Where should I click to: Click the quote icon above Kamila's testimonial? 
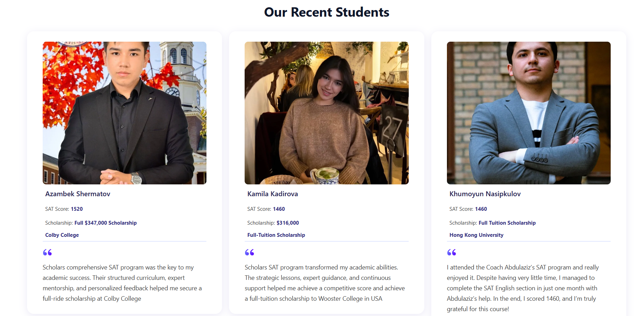point(249,252)
